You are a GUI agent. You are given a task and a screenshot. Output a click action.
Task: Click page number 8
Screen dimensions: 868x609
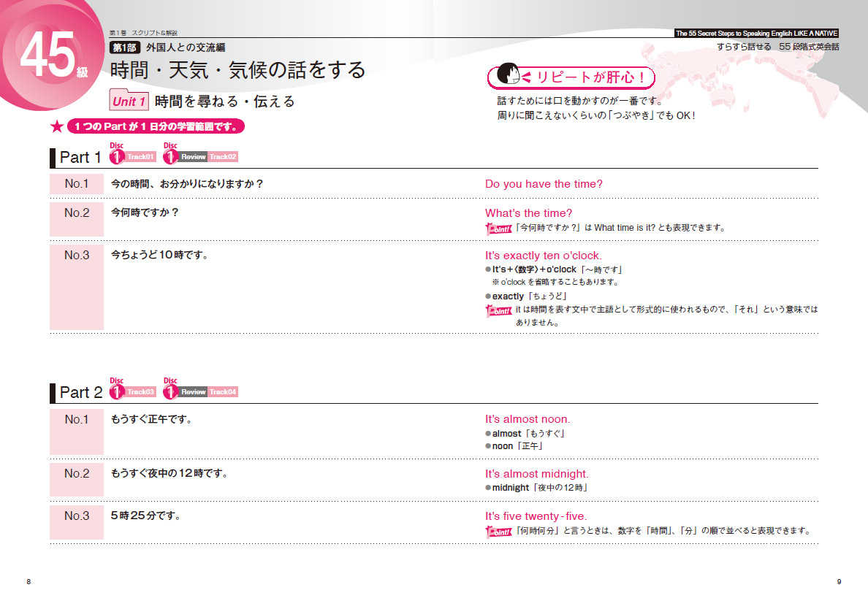(x=28, y=581)
